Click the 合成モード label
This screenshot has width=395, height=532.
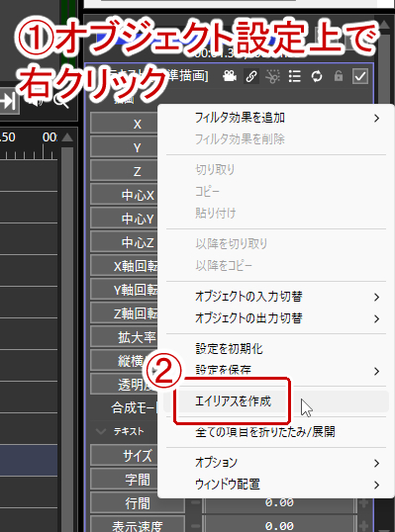click(x=135, y=407)
